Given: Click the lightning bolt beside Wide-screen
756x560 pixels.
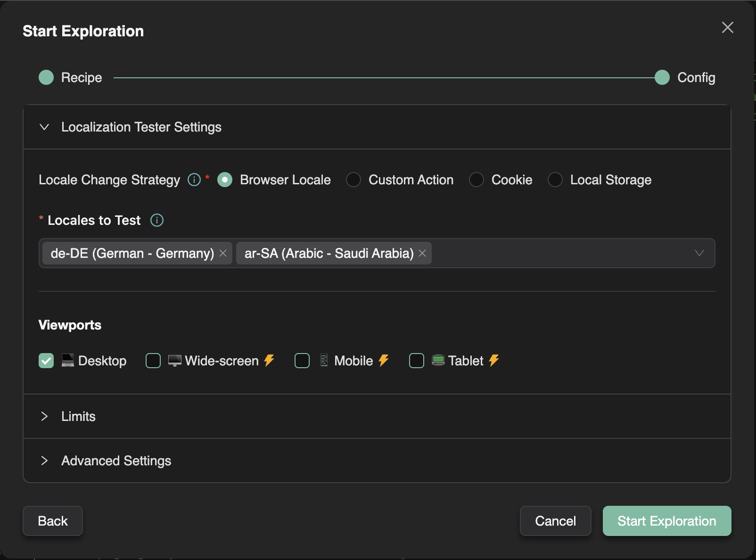Looking at the screenshot, I should (270, 361).
